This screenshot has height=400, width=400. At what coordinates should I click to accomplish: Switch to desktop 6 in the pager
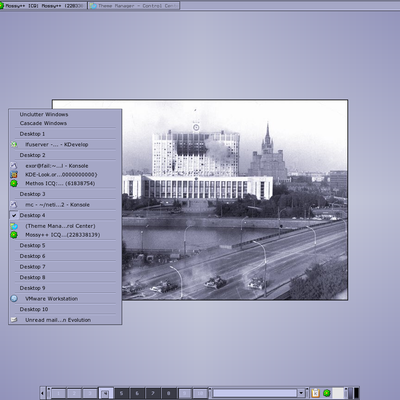137,393
